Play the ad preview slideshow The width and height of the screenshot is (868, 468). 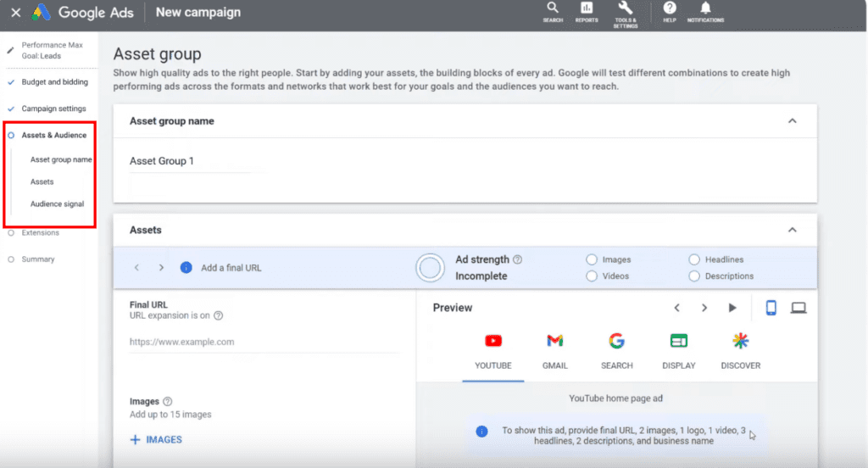pos(732,308)
